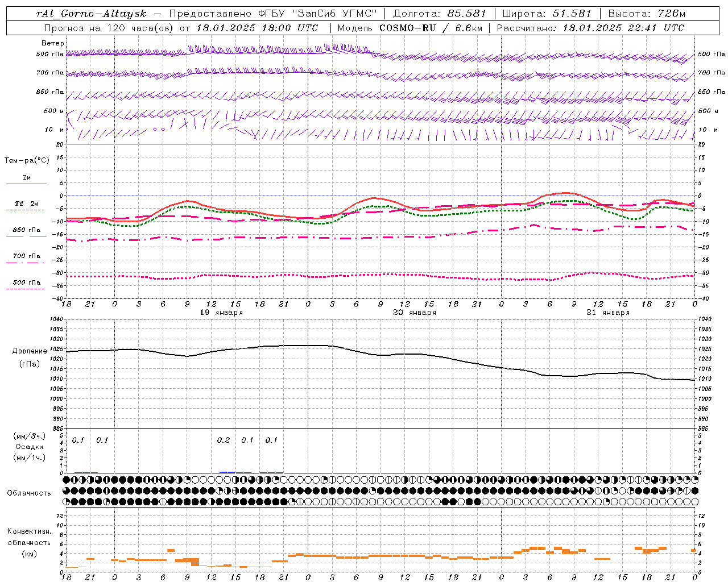Select the 10 м wind level label at left
The height and width of the screenshot is (582, 728).
click(55, 130)
